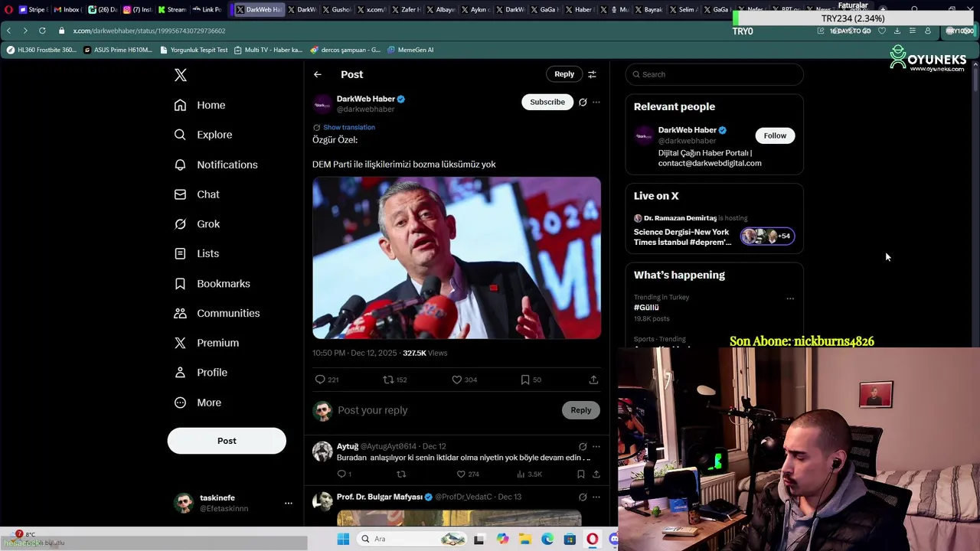The height and width of the screenshot is (551, 980).
Task: Switch to the Stripe browser tab
Action: pyautogui.click(x=32, y=10)
